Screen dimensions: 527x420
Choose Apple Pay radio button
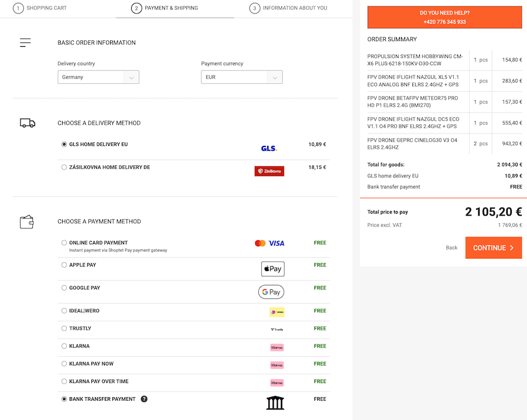point(64,265)
